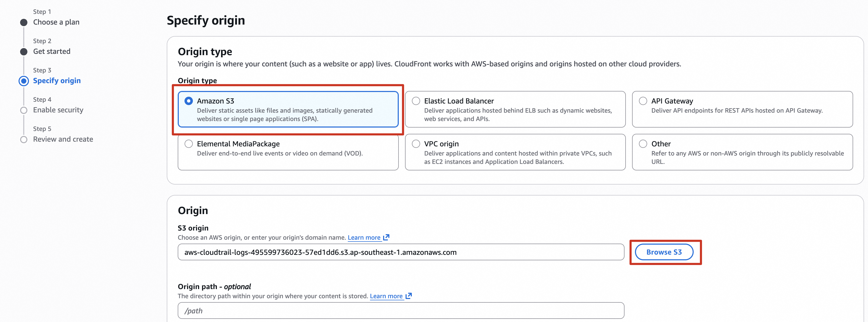Choose the VPC origin radio option
This screenshot has height=322, width=868.
[x=416, y=144]
